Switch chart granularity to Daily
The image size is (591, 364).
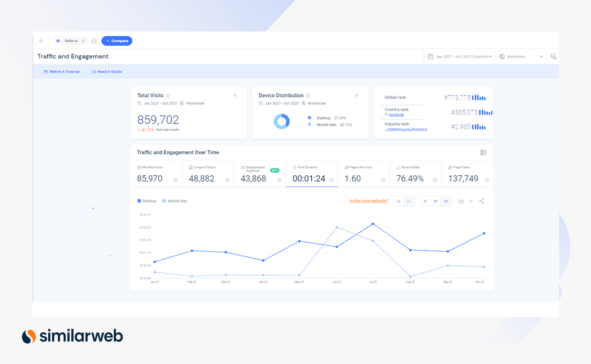pos(425,201)
